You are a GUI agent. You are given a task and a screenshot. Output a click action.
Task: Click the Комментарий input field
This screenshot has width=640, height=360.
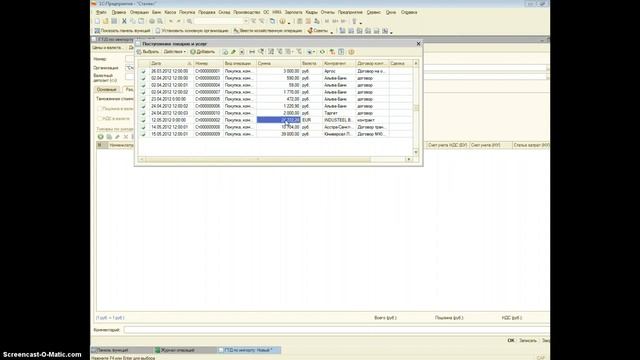(337, 330)
